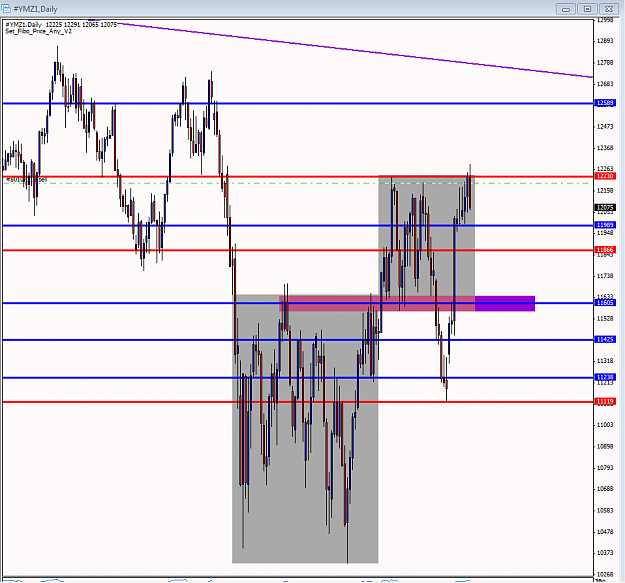This screenshot has width=625, height=583.
Task: Click the blue 11425 price level label
Action: tap(605, 340)
